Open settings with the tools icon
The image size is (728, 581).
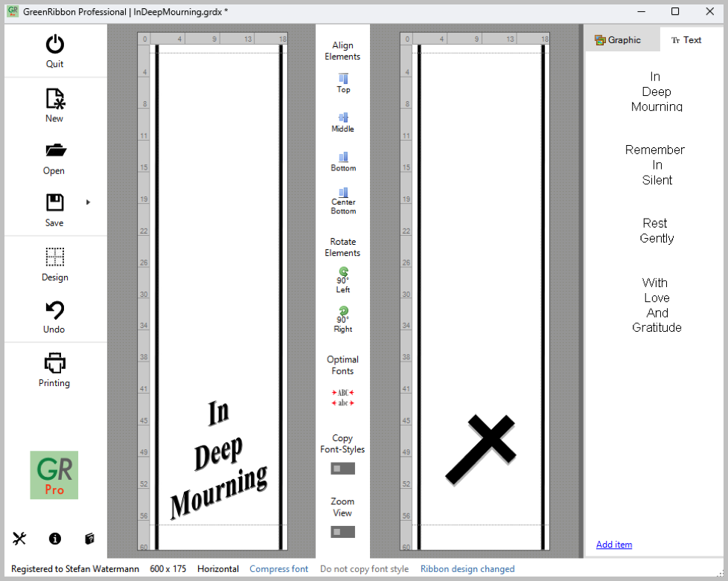coord(20,539)
